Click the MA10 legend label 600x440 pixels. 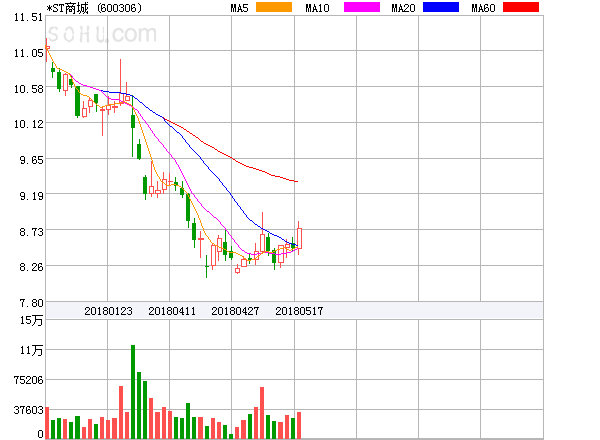tap(317, 8)
